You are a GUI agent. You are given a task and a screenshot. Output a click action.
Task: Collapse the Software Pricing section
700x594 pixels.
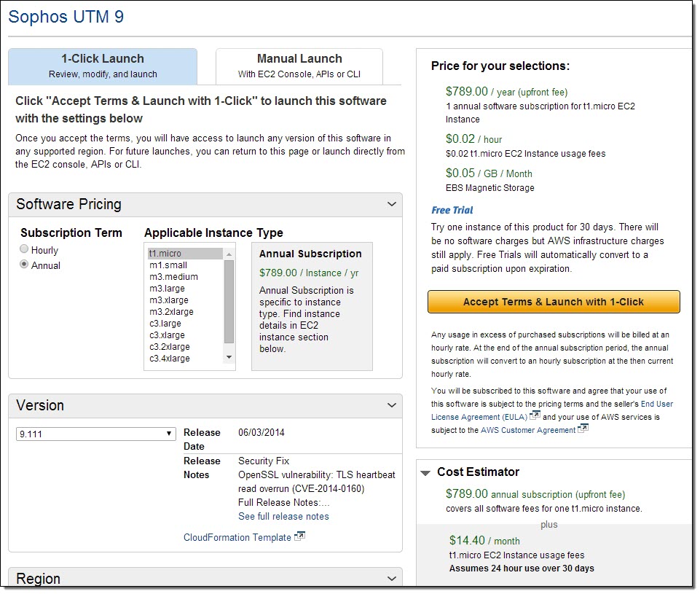coord(393,205)
